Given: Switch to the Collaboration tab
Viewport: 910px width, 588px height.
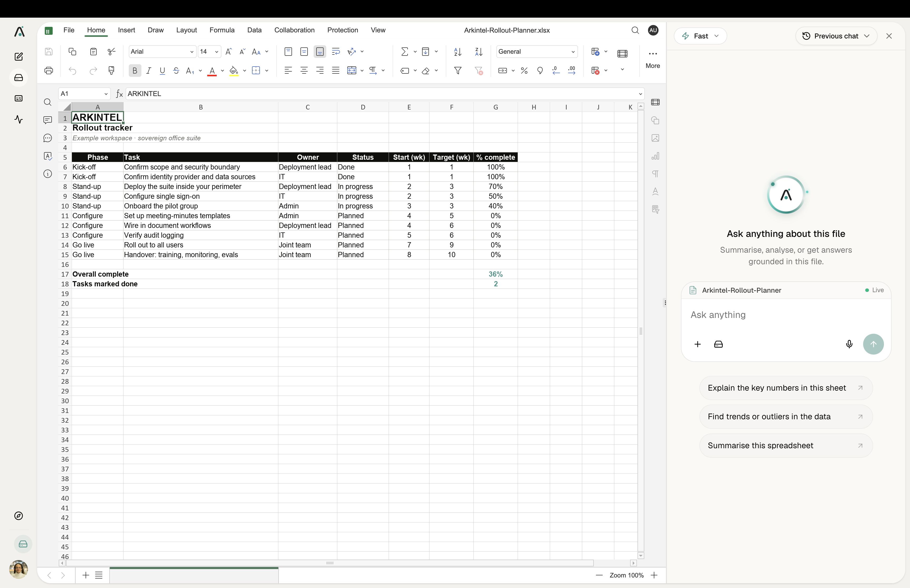Looking at the screenshot, I should coord(294,30).
